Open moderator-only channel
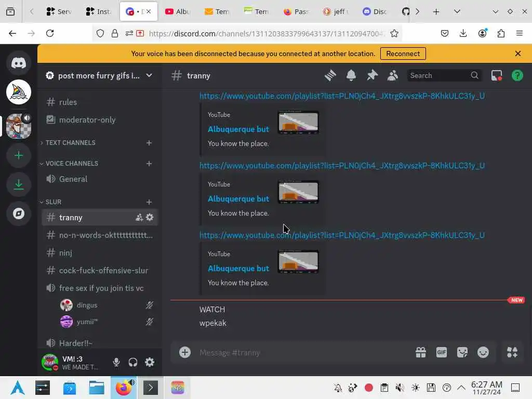This screenshot has height=399, width=532. [x=100, y=120]
